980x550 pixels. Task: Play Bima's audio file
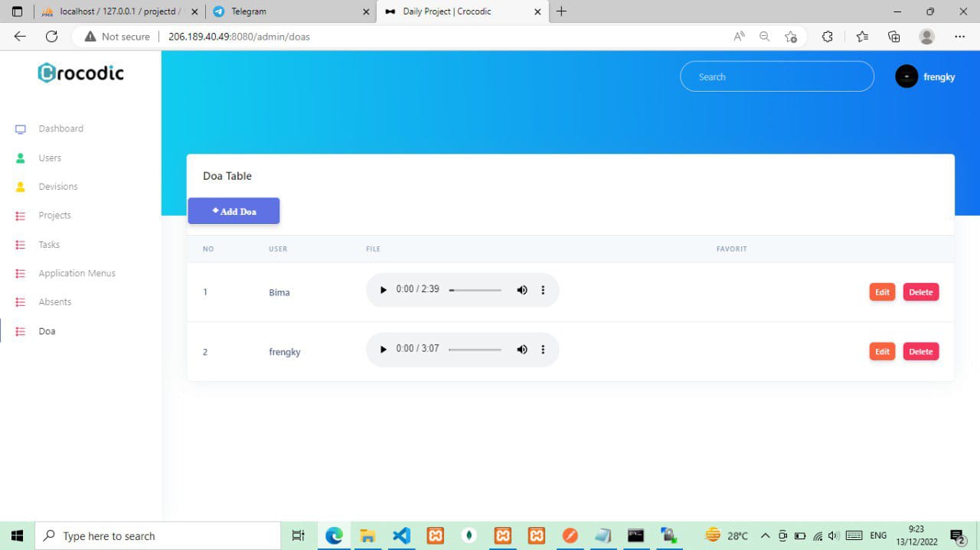[384, 290]
